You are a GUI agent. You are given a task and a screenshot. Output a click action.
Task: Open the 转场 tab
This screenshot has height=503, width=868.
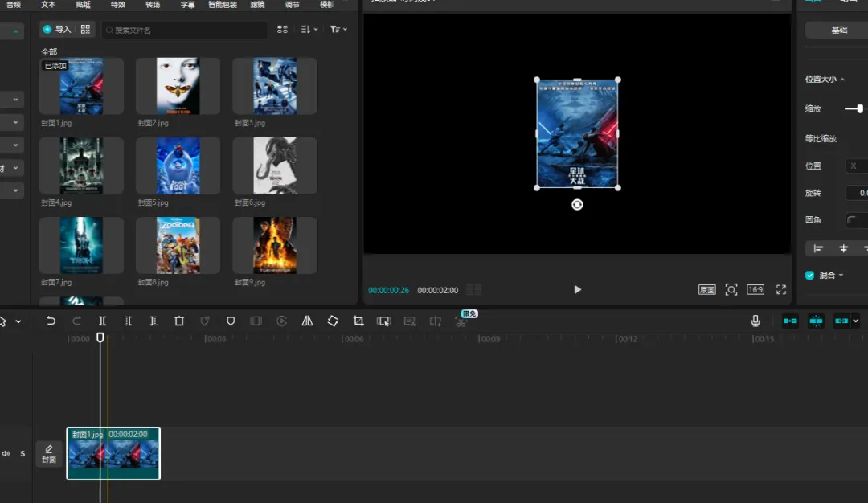pos(153,5)
